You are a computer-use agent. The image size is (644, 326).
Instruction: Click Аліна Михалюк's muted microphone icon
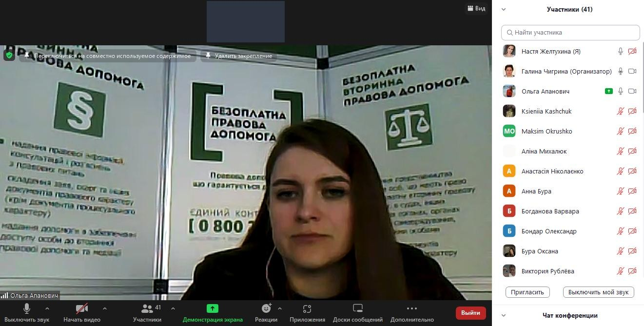pyautogui.click(x=621, y=151)
